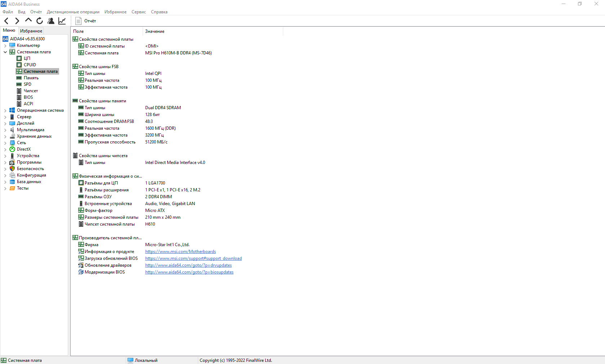Refresh the page with the circular arrow icon

click(x=40, y=21)
